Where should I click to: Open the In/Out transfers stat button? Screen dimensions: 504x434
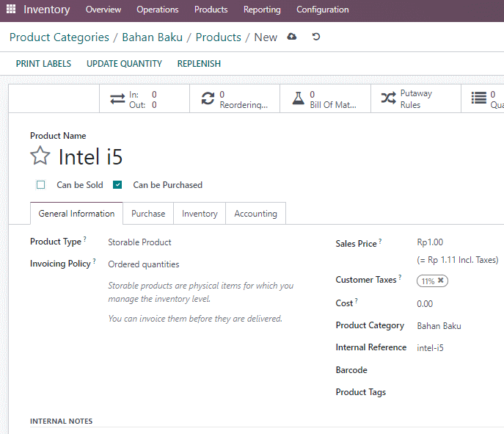(145, 98)
